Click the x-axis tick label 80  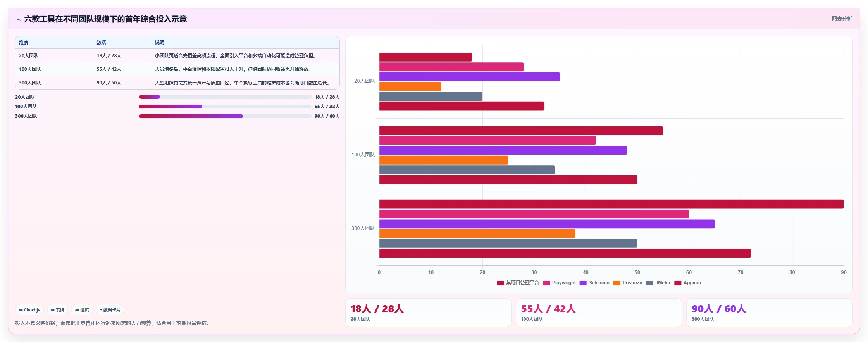[x=792, y=273]
